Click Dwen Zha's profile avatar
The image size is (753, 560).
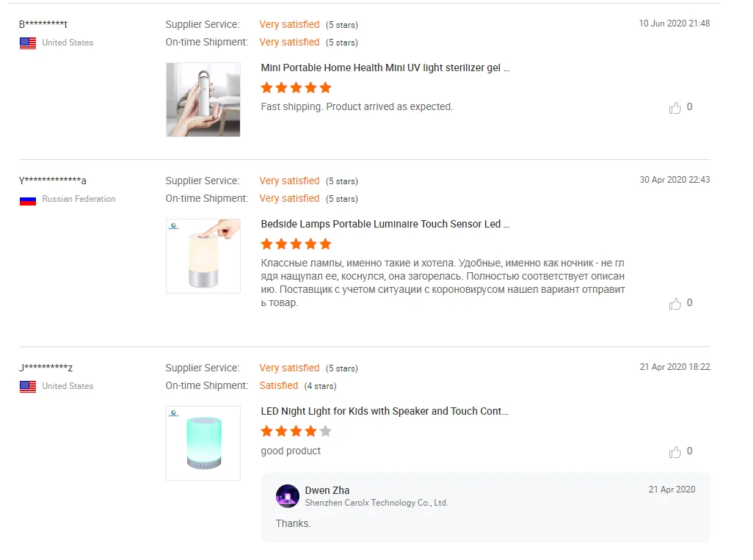coord(287,496)
